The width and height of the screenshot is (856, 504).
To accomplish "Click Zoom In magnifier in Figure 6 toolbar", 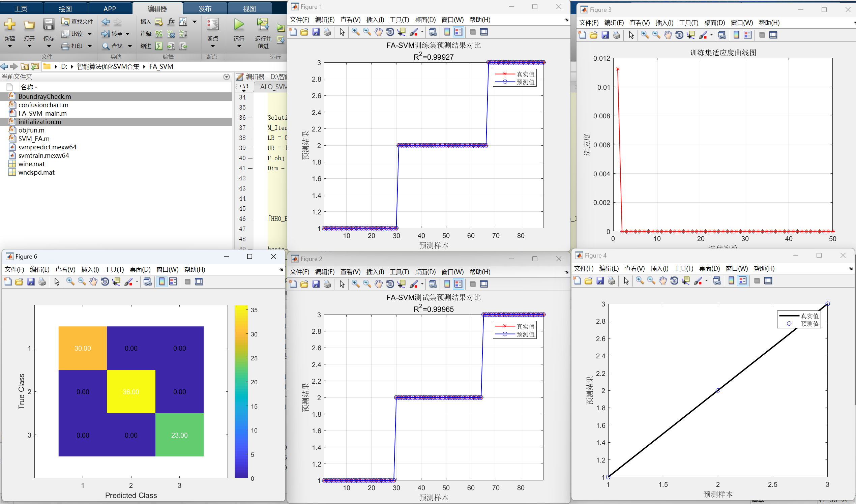I will pyautogui.click(x=70, y=281).
